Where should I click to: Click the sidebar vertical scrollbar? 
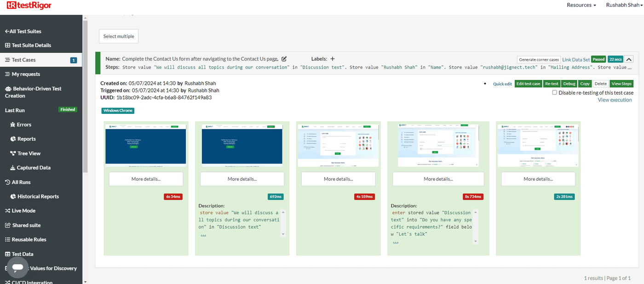(85, 97)
